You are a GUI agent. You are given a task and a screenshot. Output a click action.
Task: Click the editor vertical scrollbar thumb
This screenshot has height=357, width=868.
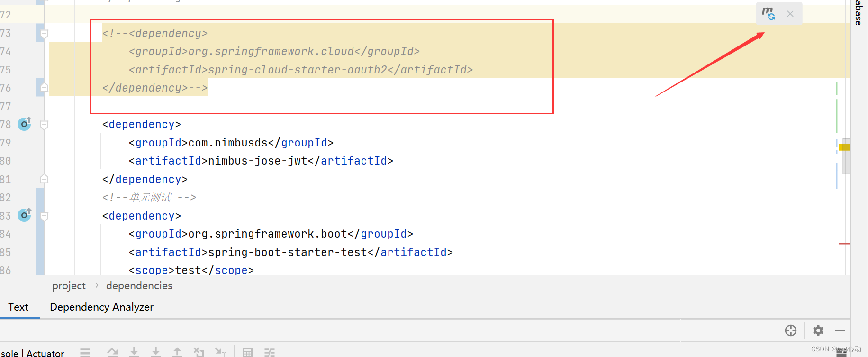pos(847,156)
